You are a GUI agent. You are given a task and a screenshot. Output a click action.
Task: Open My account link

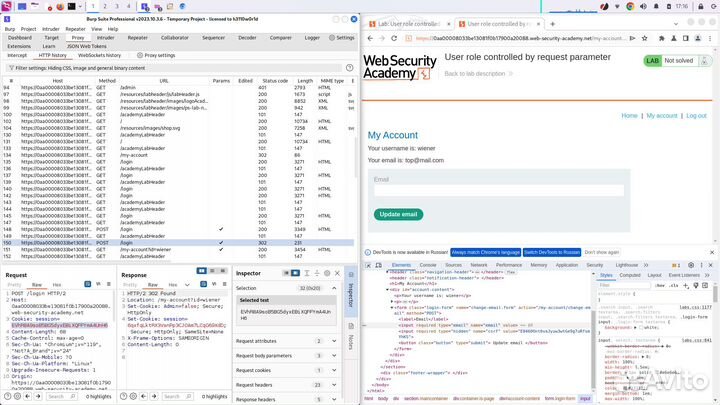click(x=662, y=116)
